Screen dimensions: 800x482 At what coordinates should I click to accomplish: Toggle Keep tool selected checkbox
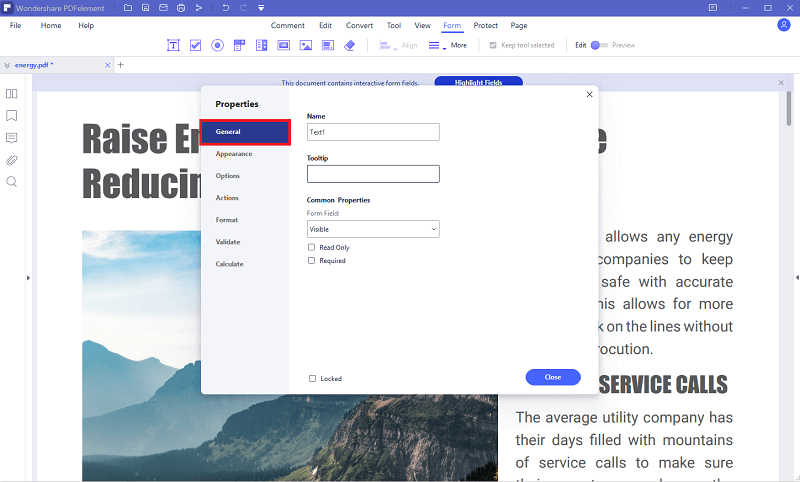click(493, 45)
